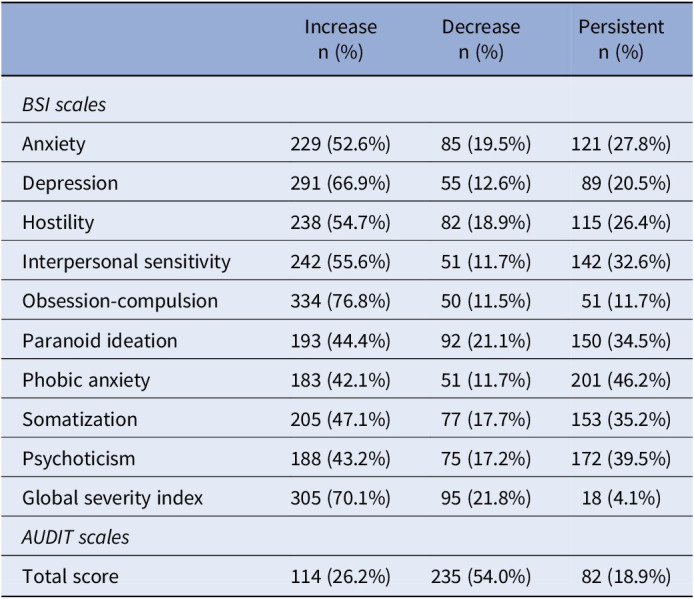Select the AUDIT scales section heading
Screen dimensions: 694x599
coord(76,537)
